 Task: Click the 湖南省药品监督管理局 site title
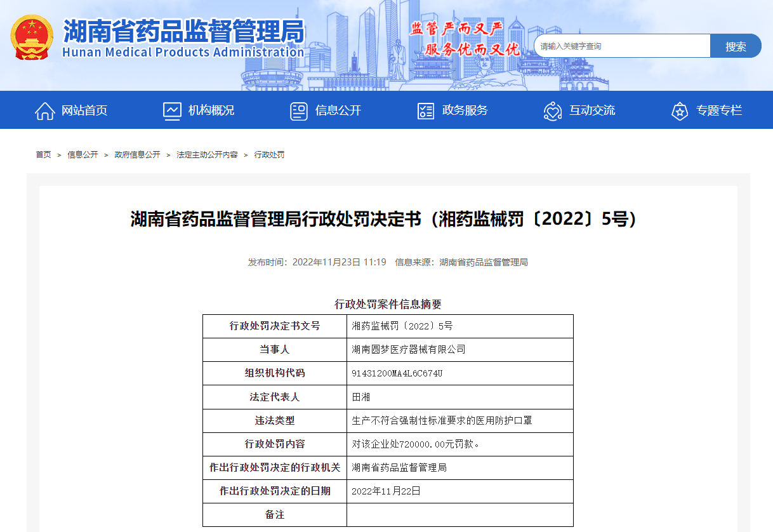[x=184, y=30]
